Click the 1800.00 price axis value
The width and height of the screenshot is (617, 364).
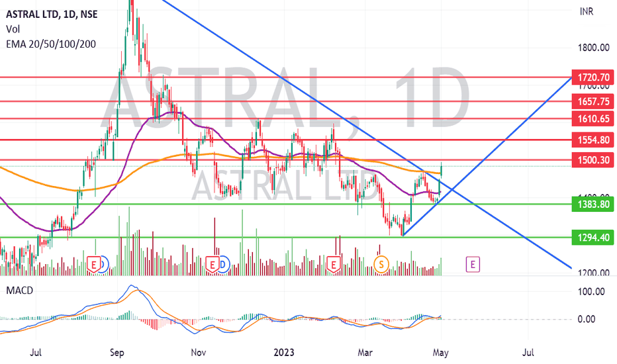click(x=593, y=48)
